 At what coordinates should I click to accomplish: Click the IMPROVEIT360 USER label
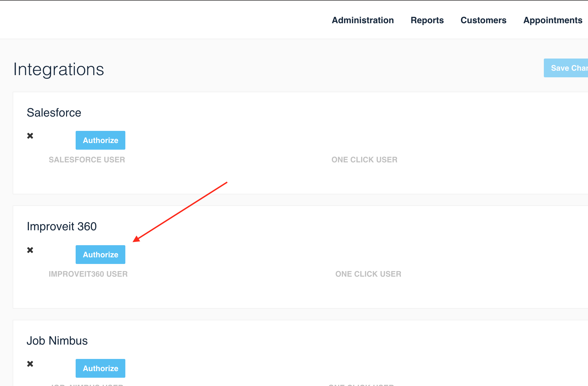(88, 274)
